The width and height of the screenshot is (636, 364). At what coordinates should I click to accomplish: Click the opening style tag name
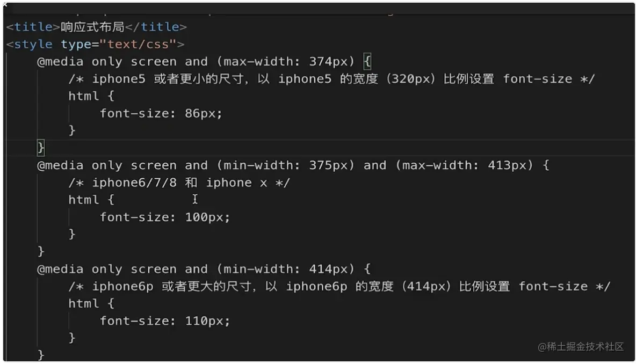click(x=33, y=44)
